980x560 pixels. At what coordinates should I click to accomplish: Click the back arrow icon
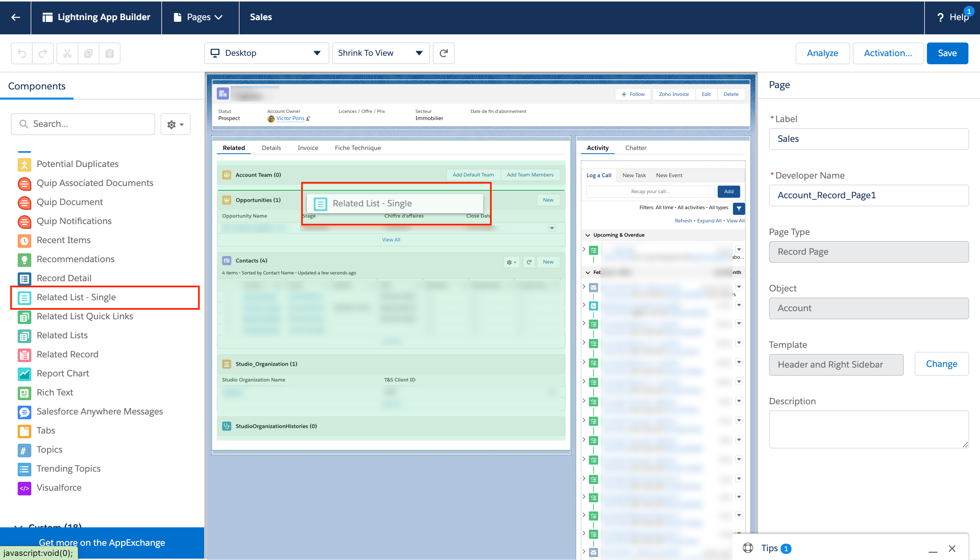pyautogui.click(x=15, y=17)
